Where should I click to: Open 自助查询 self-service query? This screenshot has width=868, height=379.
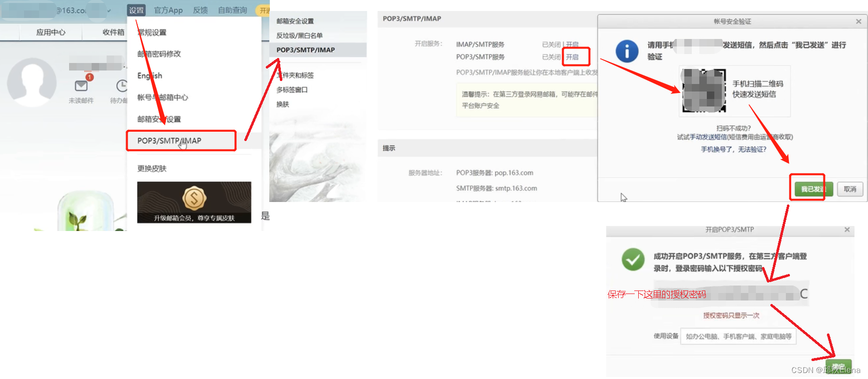[x=232, y=10]
